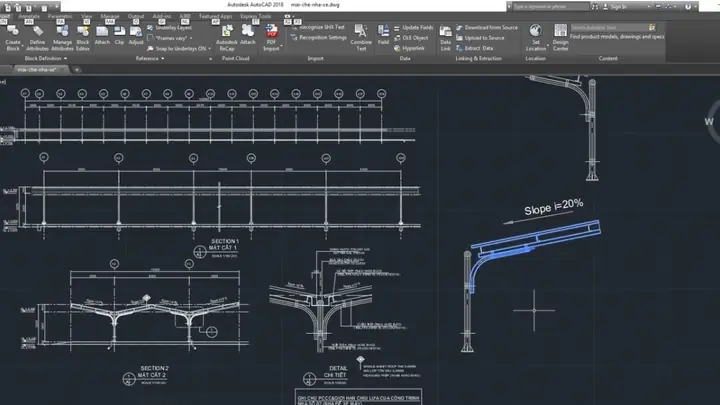The width and height of the screenshot is (720, 405).
Task: Switch to the Express Tools tab
Action: (256, 17)
